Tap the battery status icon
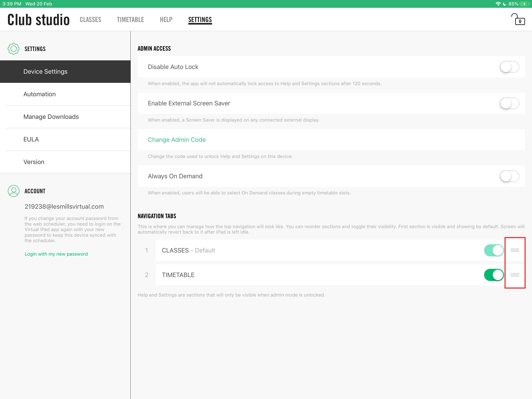The image size is (532, 399). click(x=524, y=4)
